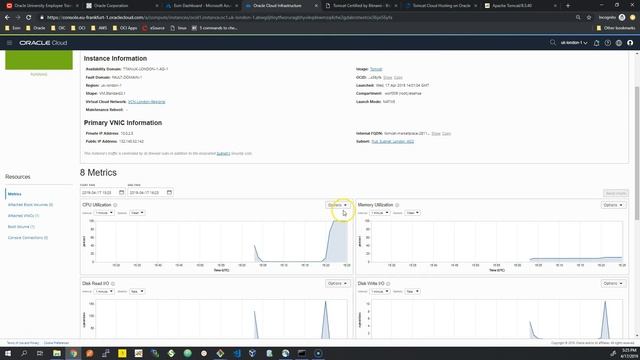Open the Other bookmarks folder
640x360 pixels.
point(616,28)
